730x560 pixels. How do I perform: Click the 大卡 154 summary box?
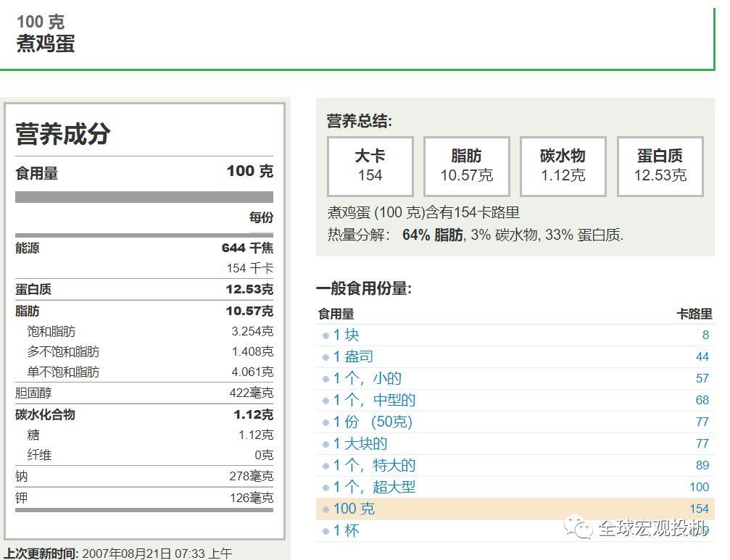click(370, 166)
